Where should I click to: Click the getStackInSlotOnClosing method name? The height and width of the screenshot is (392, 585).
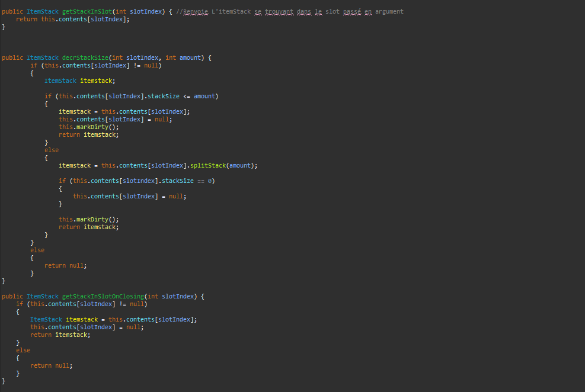tap(103, 296)
